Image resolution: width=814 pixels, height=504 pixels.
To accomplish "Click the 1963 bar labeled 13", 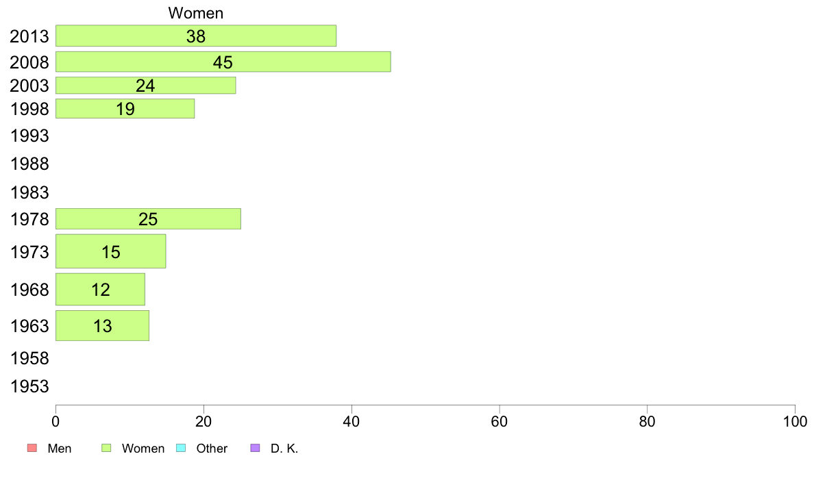I will coord(102,326).
